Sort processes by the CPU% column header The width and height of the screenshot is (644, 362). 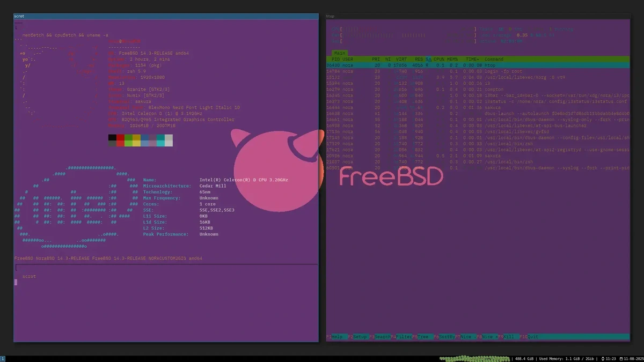click(x=438, y=59)
